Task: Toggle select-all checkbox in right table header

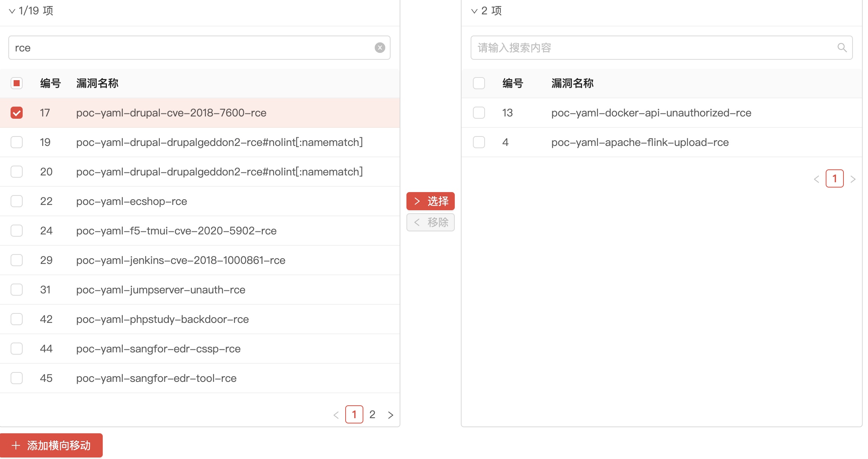Action: click(x=479, y=83)
